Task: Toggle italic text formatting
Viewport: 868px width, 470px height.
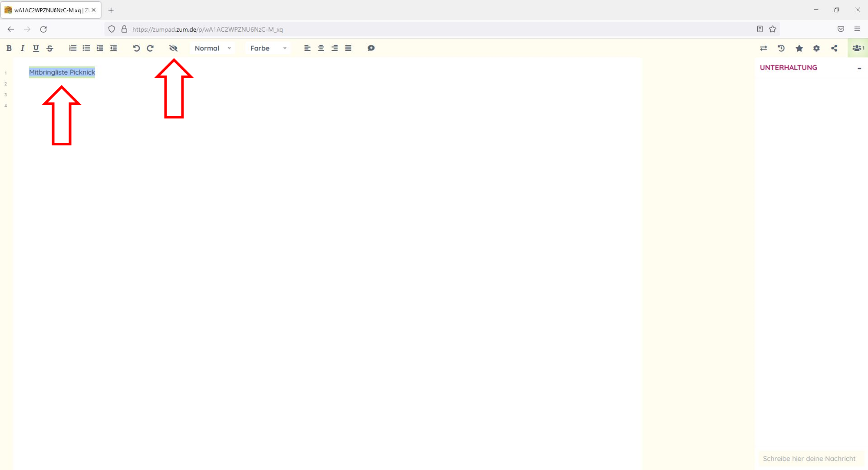Action: click(x=22, y=48)
